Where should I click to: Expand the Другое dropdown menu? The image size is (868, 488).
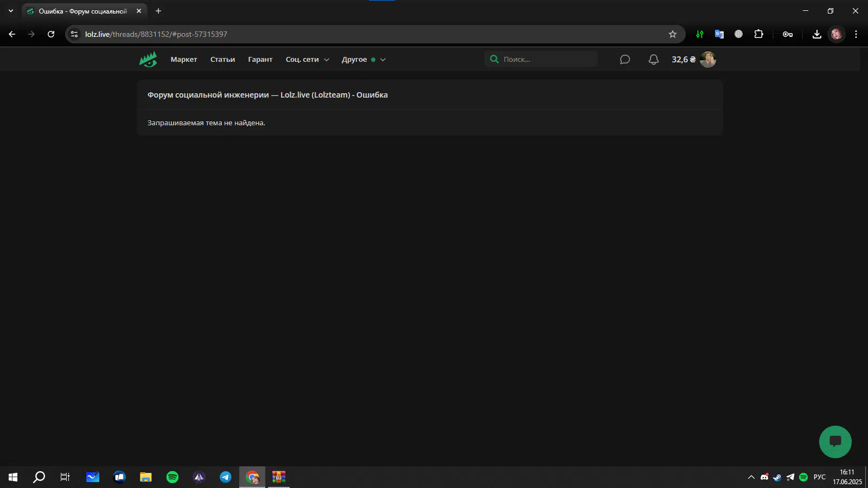(363, 60)
